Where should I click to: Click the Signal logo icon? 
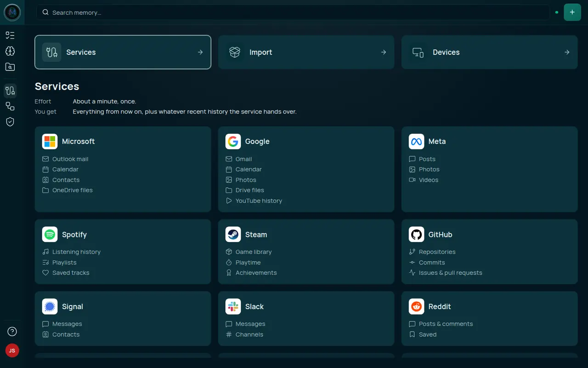click(50, 307)
